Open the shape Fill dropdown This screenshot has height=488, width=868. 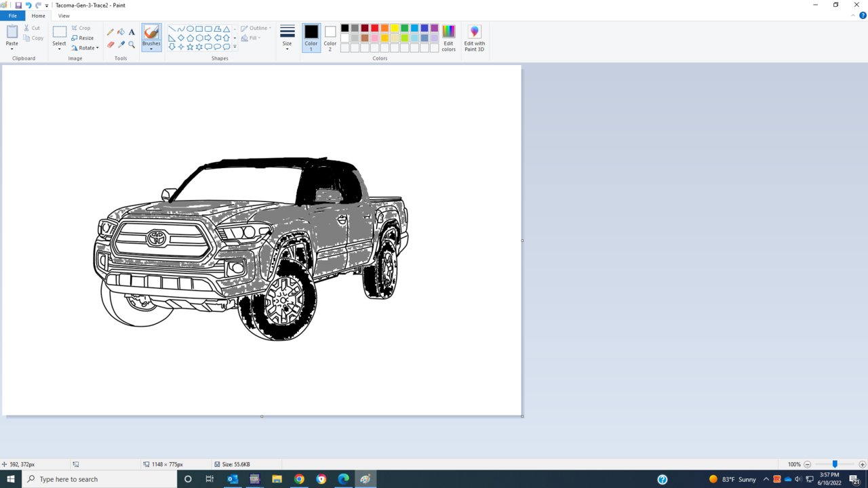pyautogui.click(x=250, y=38)
